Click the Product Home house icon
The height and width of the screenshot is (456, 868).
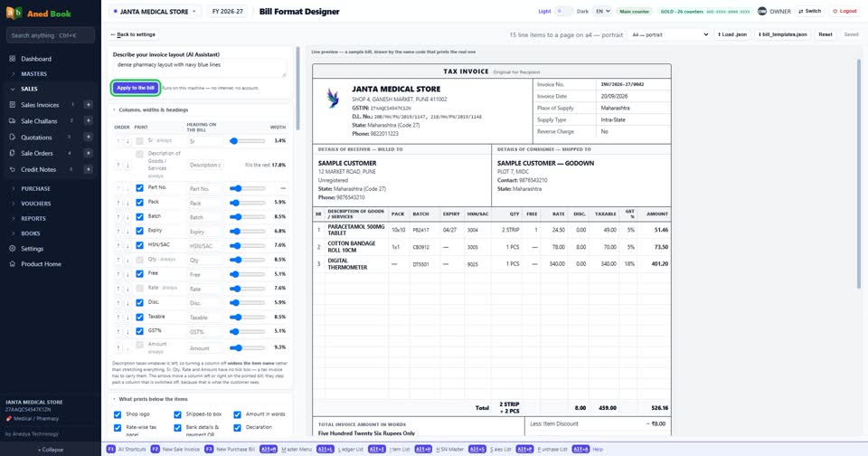[x=12, y=263]
